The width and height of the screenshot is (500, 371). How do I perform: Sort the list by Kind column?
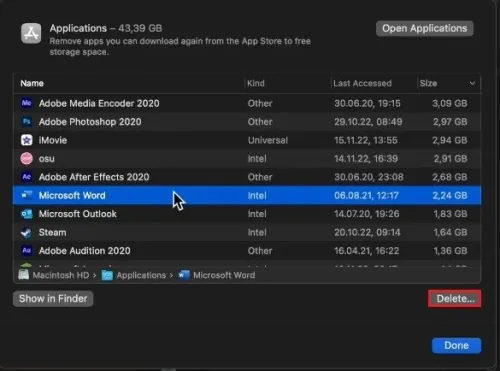[x=256, y=83]
